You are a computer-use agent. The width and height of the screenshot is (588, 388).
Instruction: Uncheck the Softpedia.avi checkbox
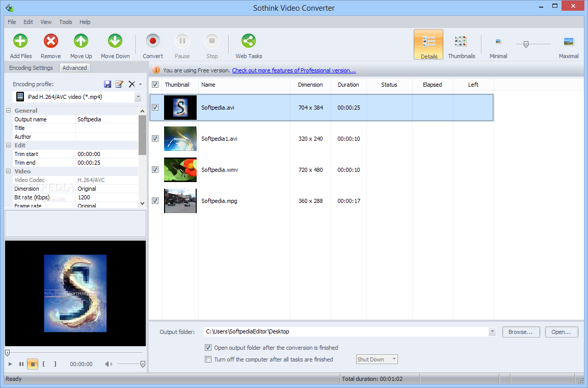(x=155, y=107)
